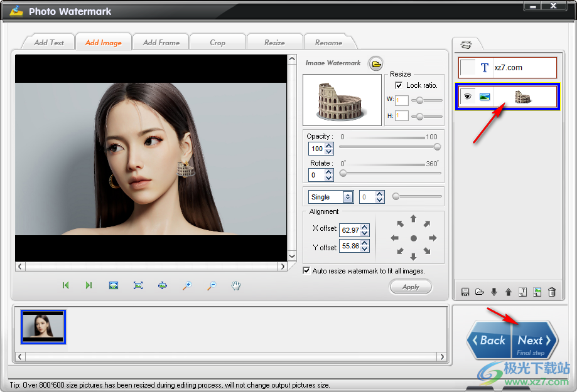
Task: Click the resize height H slider handle
Action: tap(419, 116)
